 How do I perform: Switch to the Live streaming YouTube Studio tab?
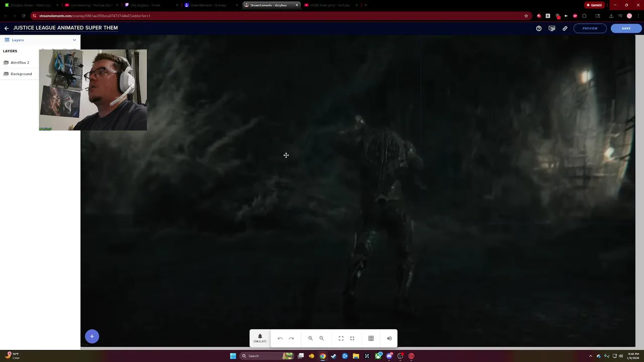click(x=91, y=5)
